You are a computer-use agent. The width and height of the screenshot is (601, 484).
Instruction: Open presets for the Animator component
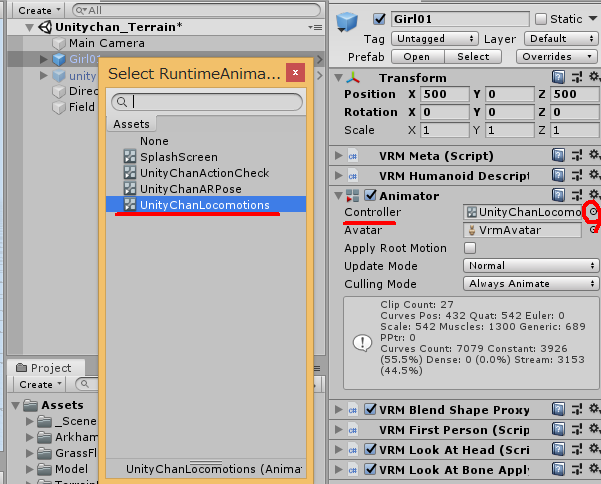pos(577,195)
